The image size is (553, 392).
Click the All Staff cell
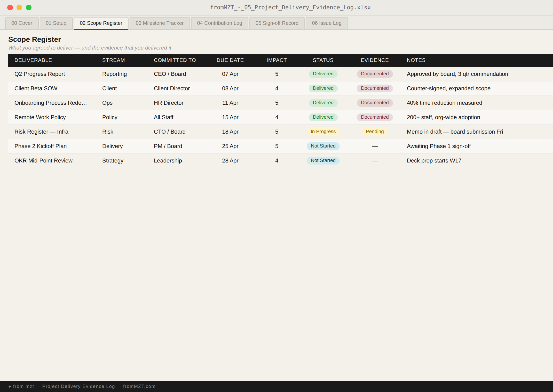(163, 117)
